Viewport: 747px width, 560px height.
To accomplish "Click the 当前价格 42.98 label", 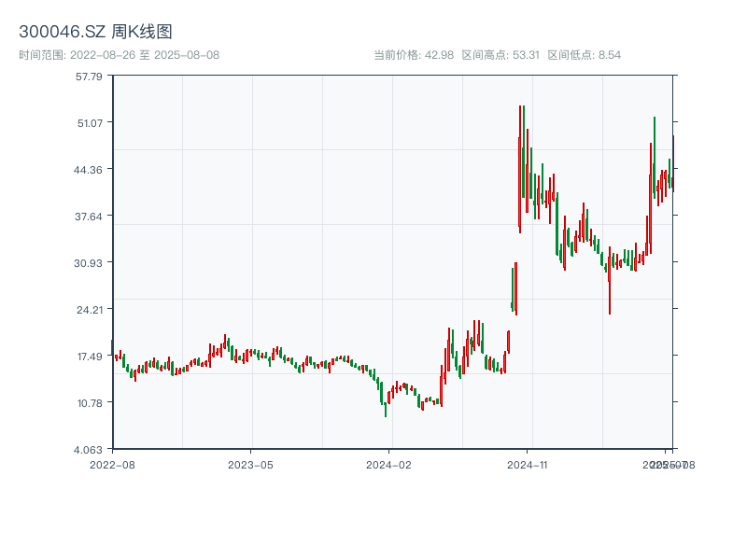I will pyautogui.click(x=413, y=55).
